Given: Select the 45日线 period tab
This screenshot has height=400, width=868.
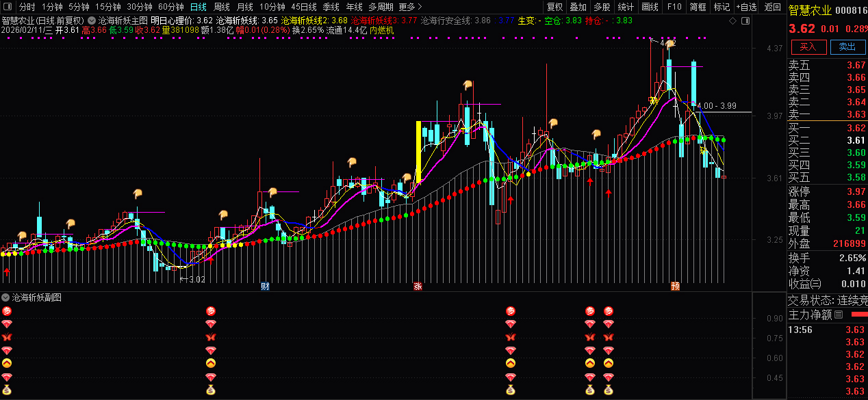Looking at the screenshot, I should pos(305,7).
